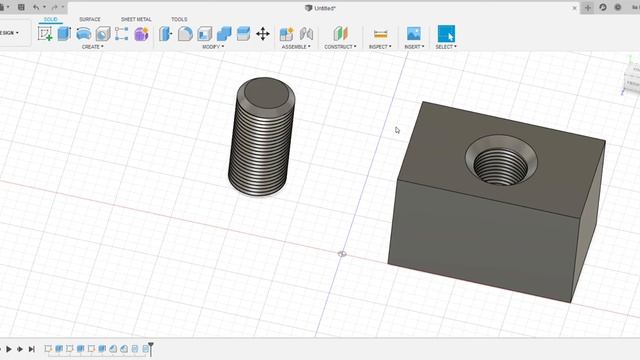640x360 pixels.
Task: Select the purple Create Form tool
Action: click(x=141, y=34)
